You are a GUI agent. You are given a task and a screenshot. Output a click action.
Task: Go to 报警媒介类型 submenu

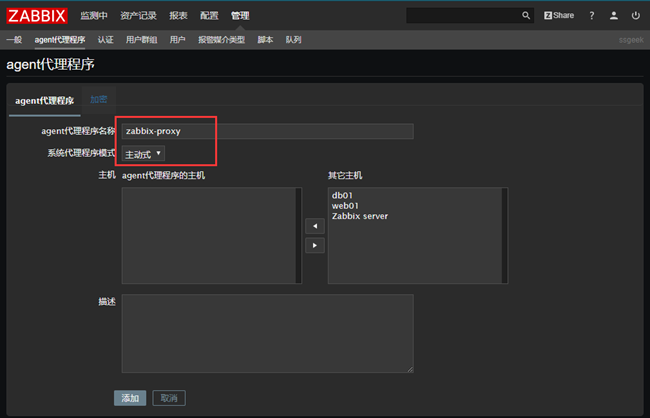(x=221, y=40)
